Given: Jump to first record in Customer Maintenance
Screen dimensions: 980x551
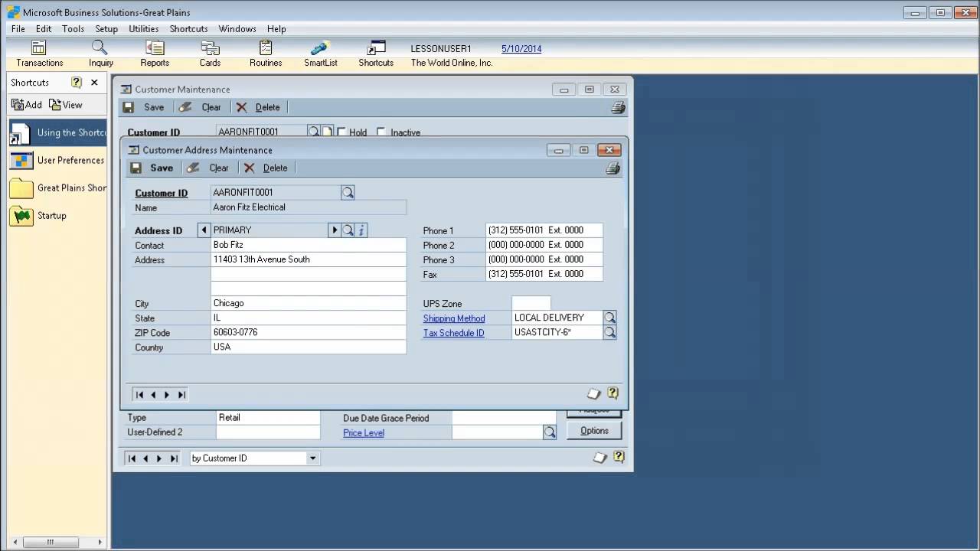Looking at the screenshot, I should point(132,458).
